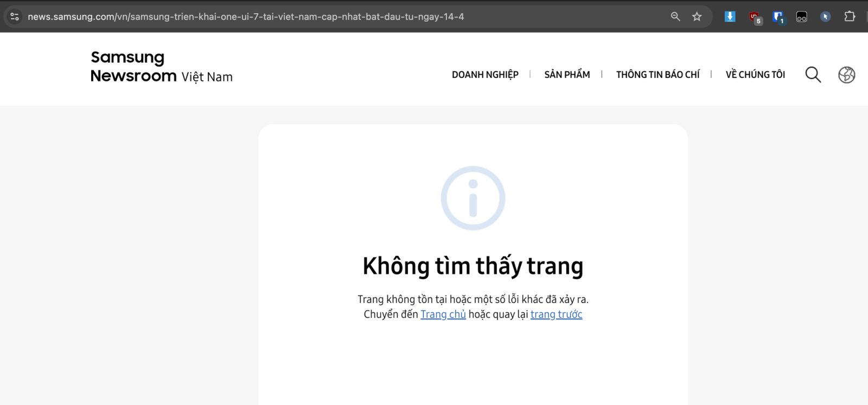The width and height of the screenshot is (868, 405).
Task: Go back via trang trước link
Action: tap(556, 314)
